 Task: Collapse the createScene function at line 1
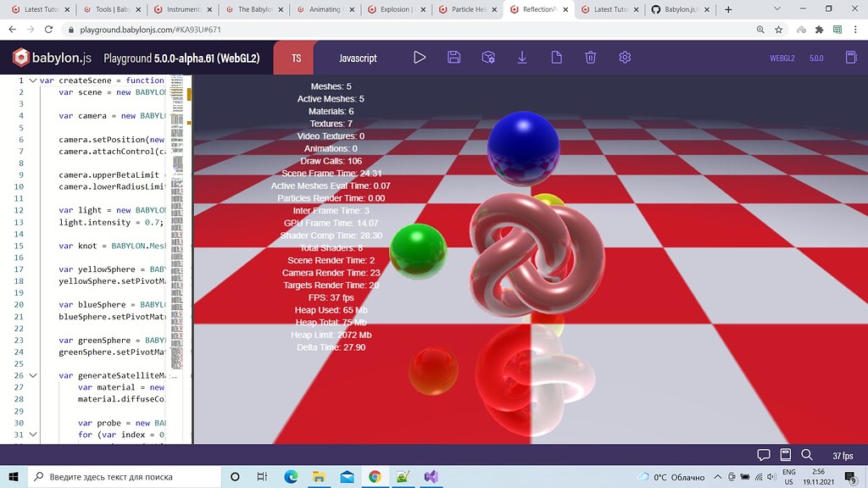(x=32, y=80)
